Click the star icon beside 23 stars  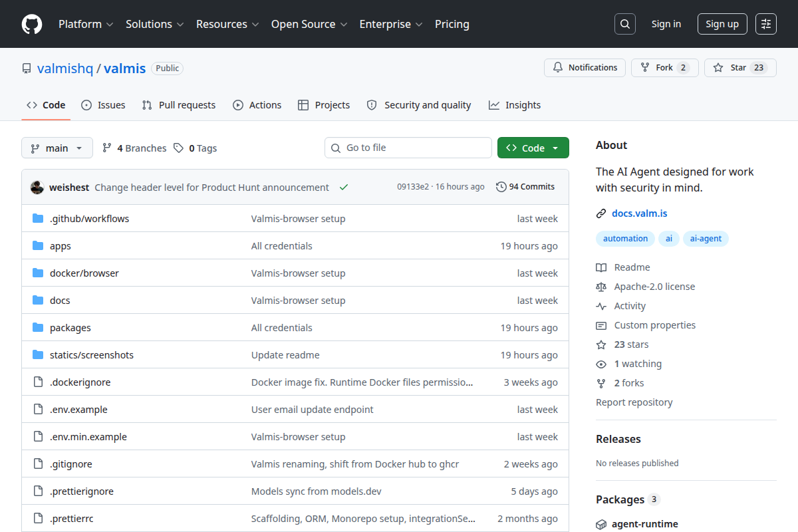coord(601,344)
